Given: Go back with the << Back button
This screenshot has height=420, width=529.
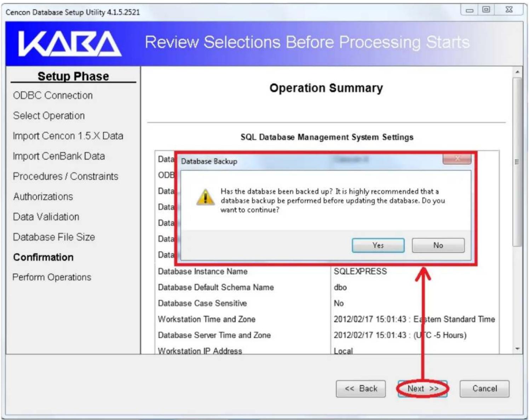Looking at the screenshot, I should click(361, 389).
